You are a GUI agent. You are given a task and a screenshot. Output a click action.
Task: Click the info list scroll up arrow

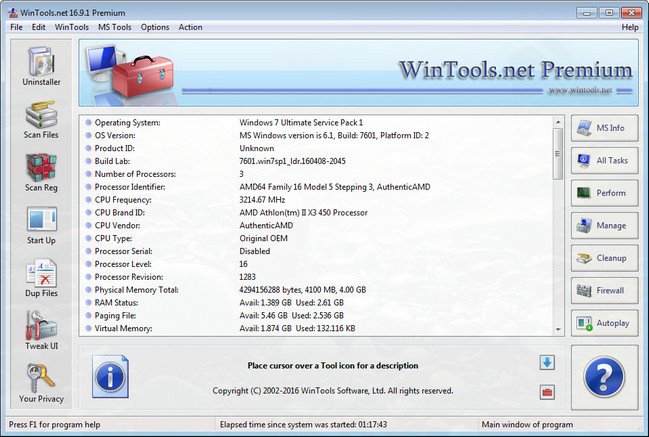(558, 122)
